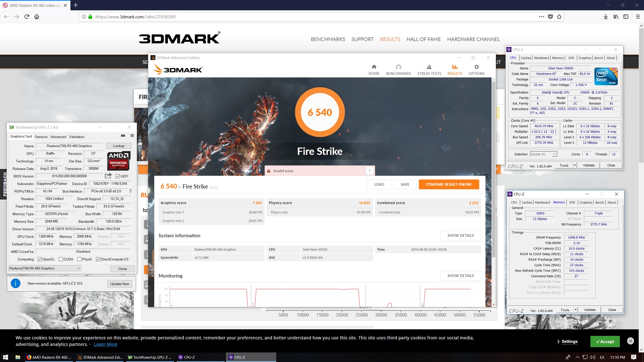Go to the browser home page
This screenshot has width=644, height=362.
37,17
